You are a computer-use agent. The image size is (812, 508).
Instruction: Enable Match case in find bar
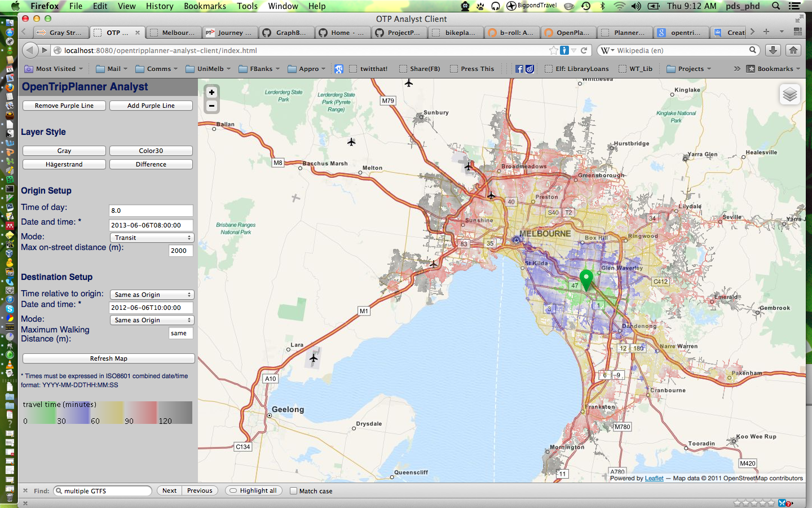tap(293, 491)
